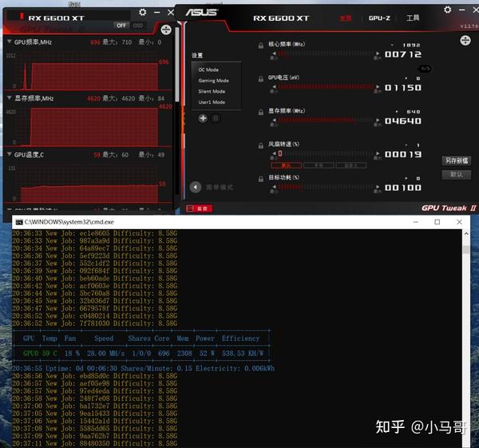
Task: Increase 核心频率 with right arrow
Action: [x=378, y=54]
